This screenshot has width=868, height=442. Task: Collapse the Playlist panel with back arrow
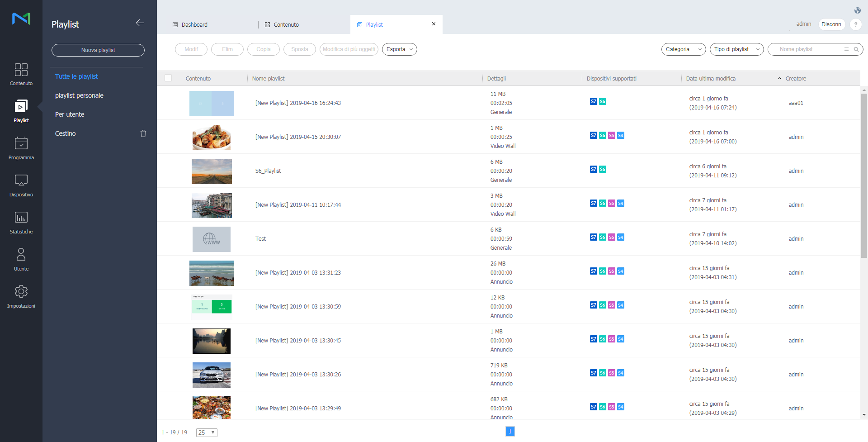(x=140, y=23)
